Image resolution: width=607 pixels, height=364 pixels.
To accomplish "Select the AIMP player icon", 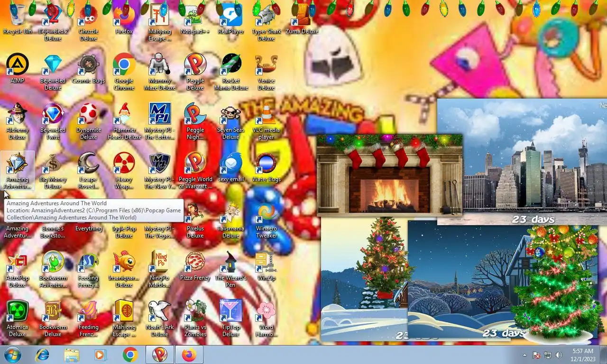I will [x=18, y=69].
